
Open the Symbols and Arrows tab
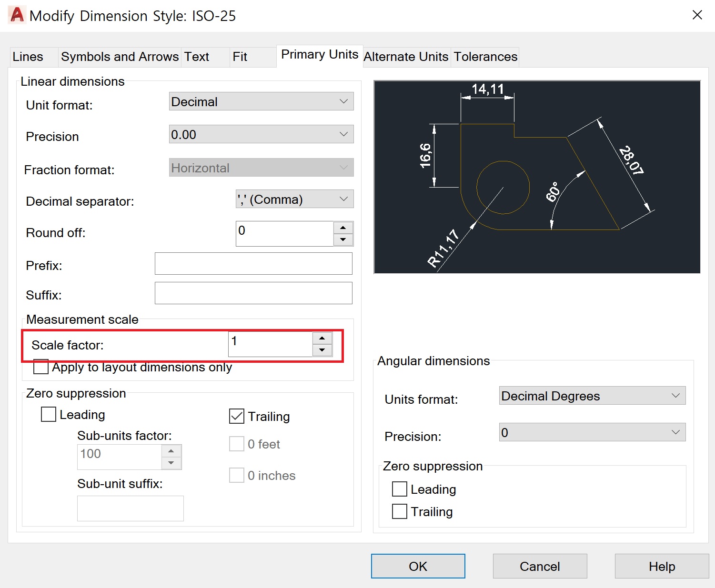(x=119, y=57)
